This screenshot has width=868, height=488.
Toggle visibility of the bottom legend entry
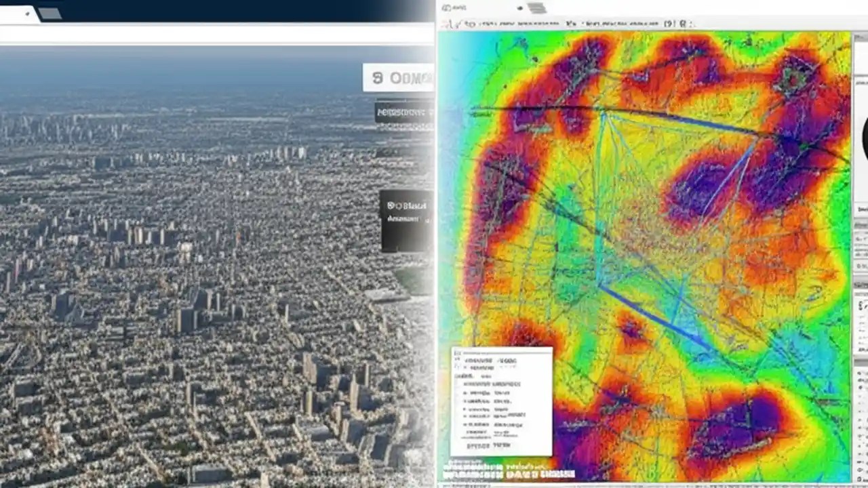tap(464, 424)
